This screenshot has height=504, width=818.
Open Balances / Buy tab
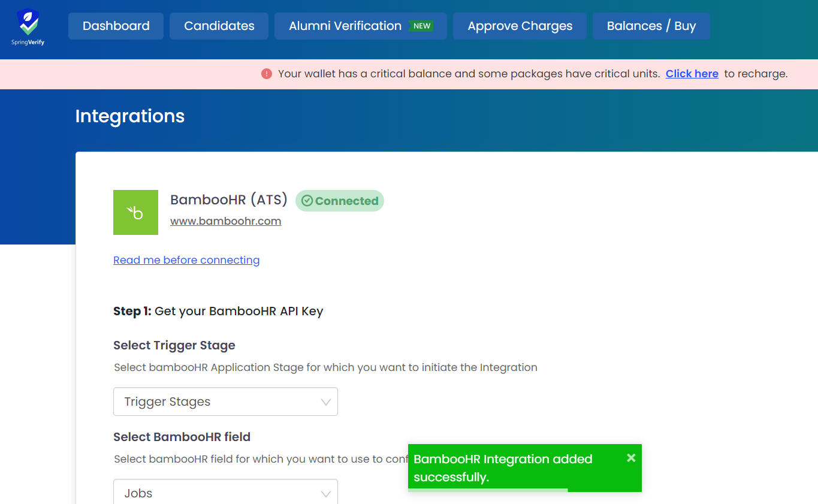tap(651, 26)
